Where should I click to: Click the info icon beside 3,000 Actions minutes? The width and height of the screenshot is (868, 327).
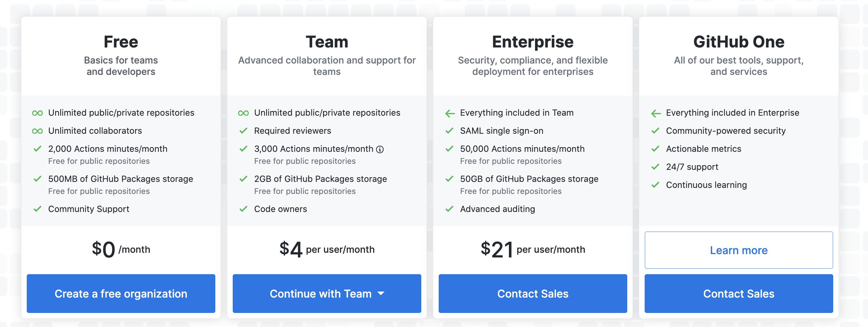[x=380, y=149]
